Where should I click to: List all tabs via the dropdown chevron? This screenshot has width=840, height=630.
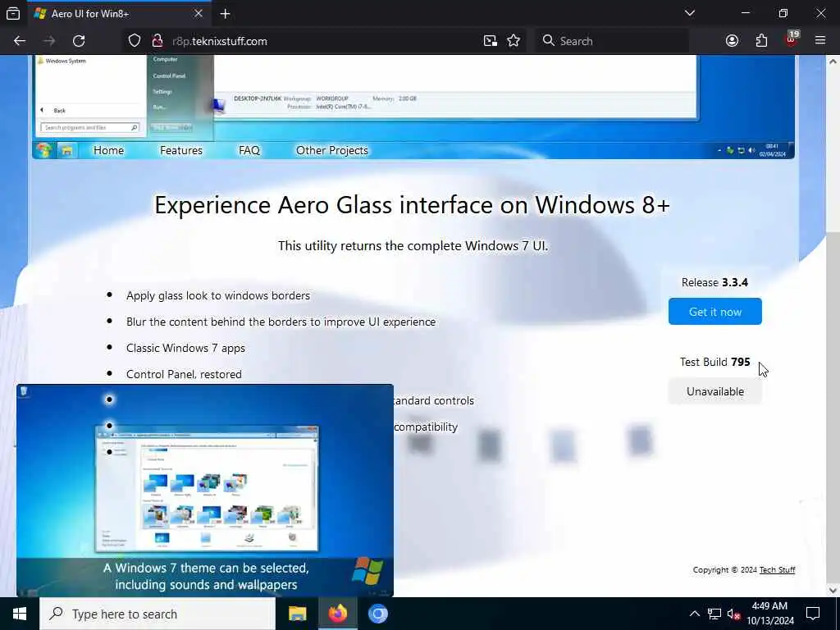click(x=689, y=13)
